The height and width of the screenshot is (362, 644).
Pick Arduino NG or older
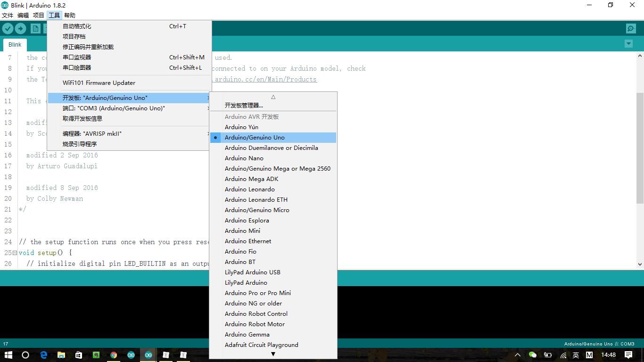tap(273, 304)
